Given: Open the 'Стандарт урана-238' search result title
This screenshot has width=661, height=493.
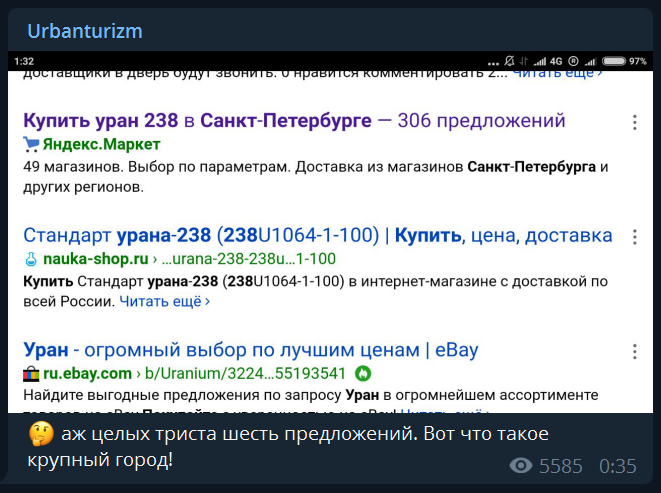Looking at the screenshot, I should 317,235.
